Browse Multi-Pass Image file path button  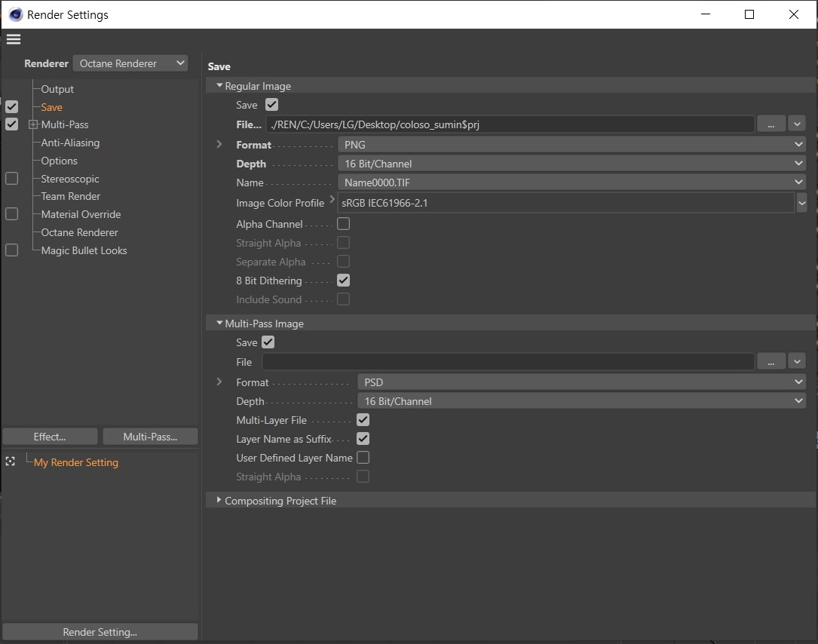pos(771,361)
